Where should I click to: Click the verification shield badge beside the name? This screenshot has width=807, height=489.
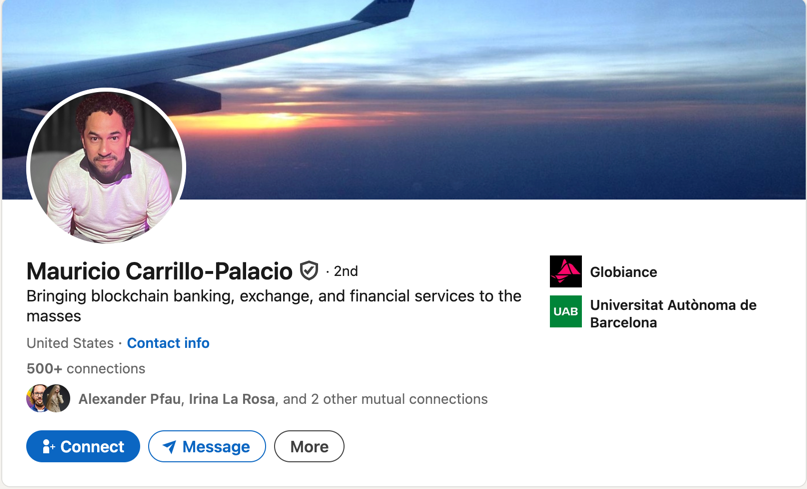pos(309,271)
